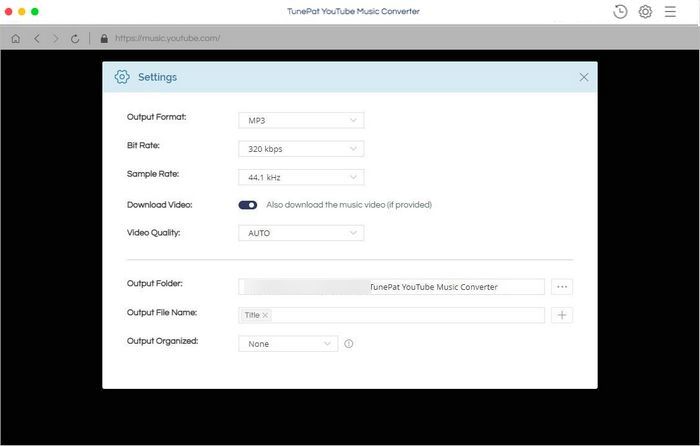Click the info icon beside Output Organized
The image size is (700, 446).
pos(349,344)
